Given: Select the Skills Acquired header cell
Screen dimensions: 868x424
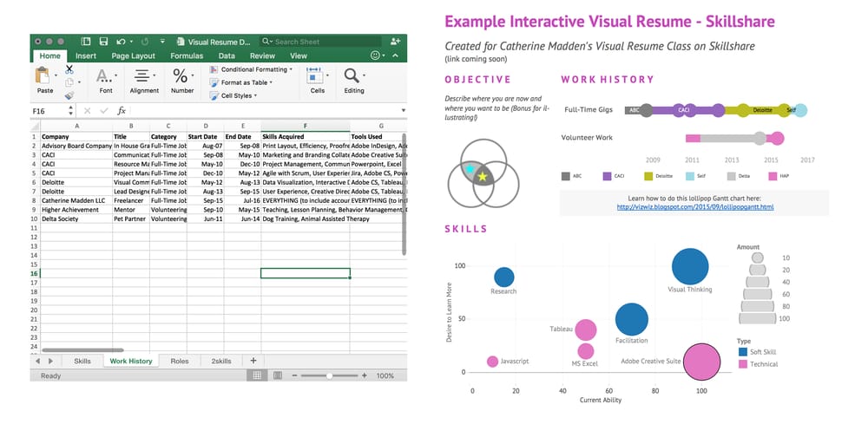Looking at the screenshot, I should coord(305,136).
